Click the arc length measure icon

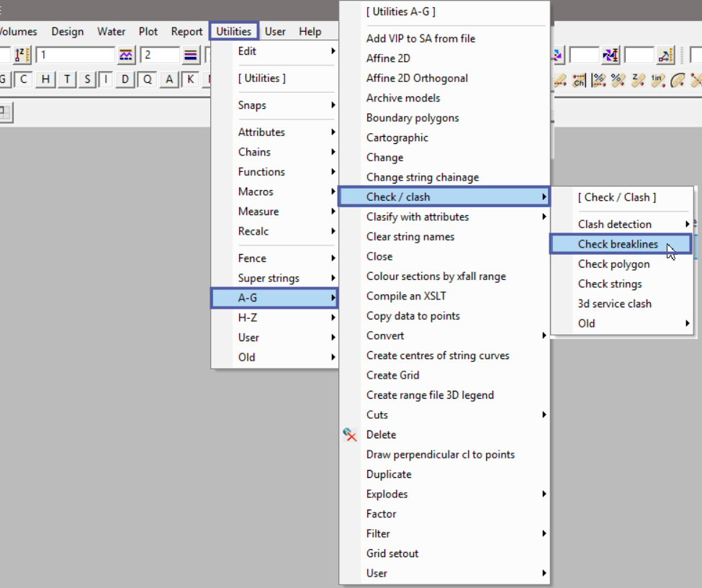click(x=678, y=80)
